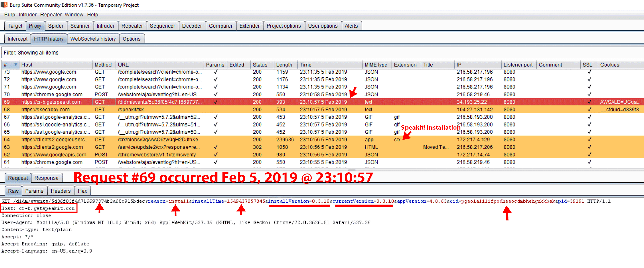The width and height of the screenshot is (644, 268).
Task: View the request's Headers tab
Action: [61, 191]
